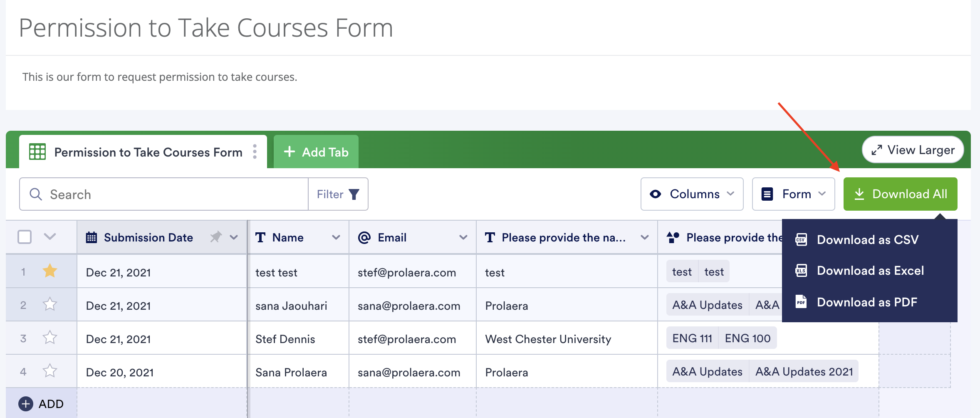Open the 'Please provide the na...' column dropdown

[645, 237]
